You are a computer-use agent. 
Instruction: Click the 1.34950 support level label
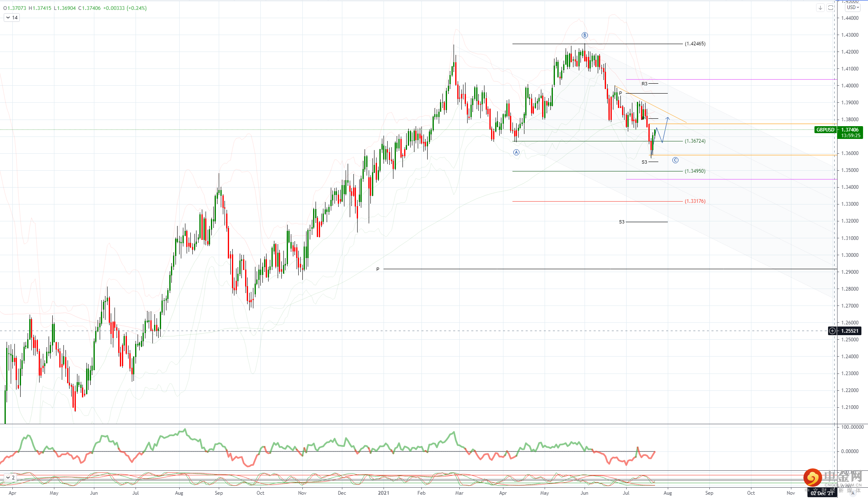click(x=695, y=171)
